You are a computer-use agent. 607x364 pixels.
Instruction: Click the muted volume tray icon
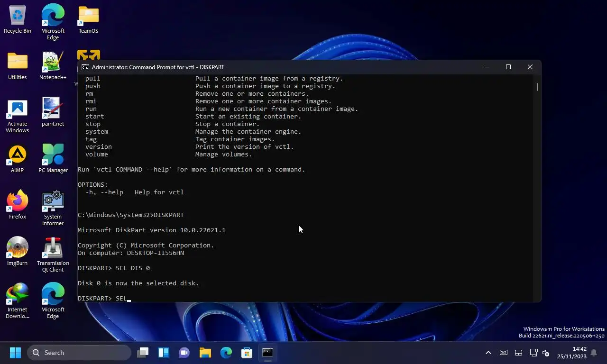point(546,353)
